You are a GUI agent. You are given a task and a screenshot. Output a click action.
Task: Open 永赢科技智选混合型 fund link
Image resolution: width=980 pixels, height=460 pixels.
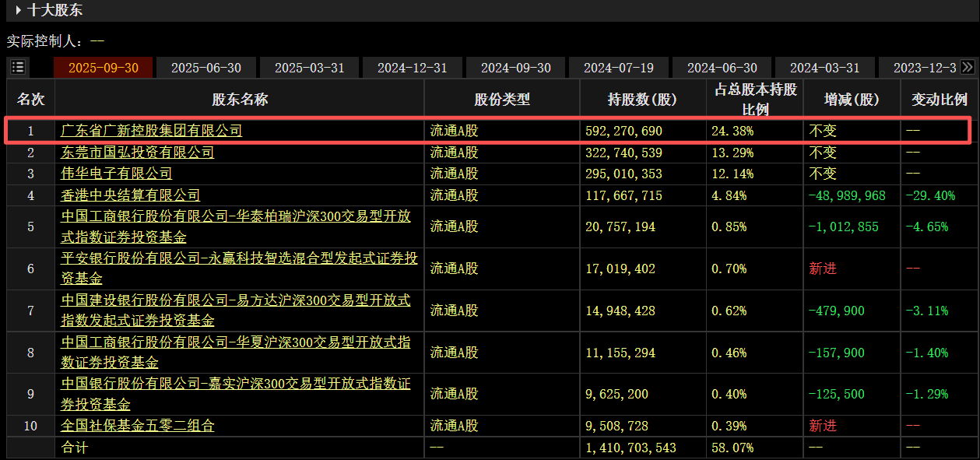tap(240, 268)
